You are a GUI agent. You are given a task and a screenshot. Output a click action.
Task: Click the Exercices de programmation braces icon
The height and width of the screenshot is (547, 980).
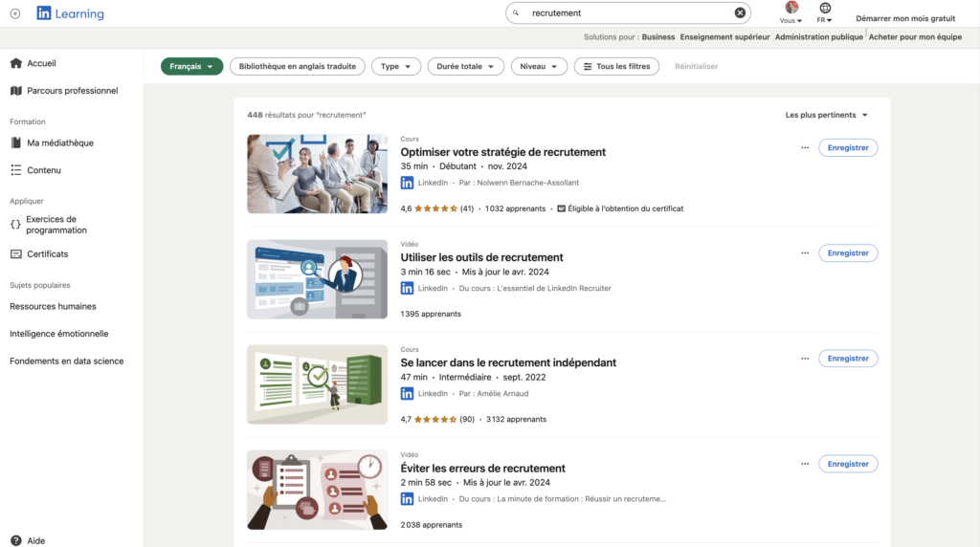[15, 225]
